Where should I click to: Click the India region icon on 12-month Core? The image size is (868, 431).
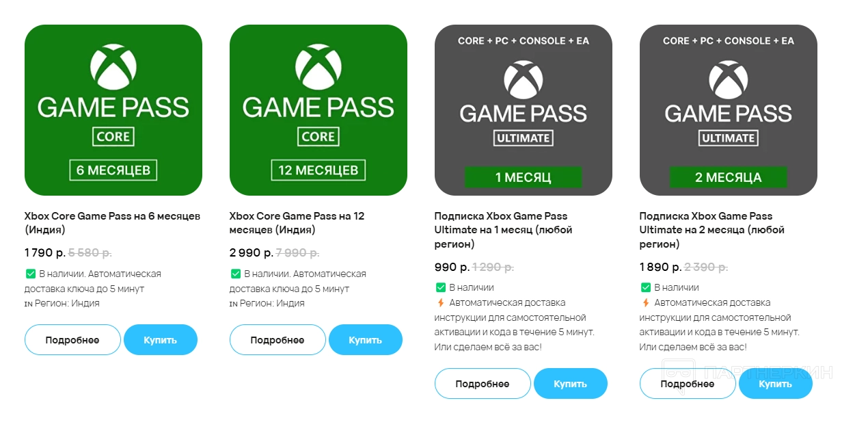[x=234, y=304]
